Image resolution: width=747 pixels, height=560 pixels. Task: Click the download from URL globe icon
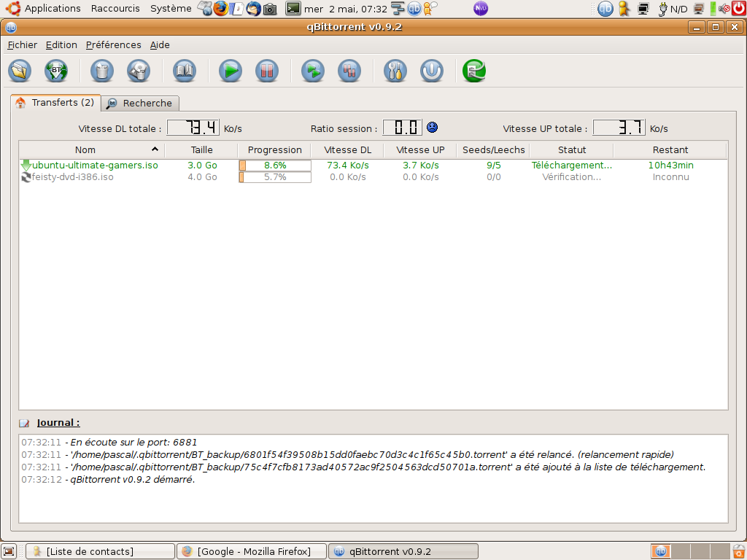(x=55, y=71)
